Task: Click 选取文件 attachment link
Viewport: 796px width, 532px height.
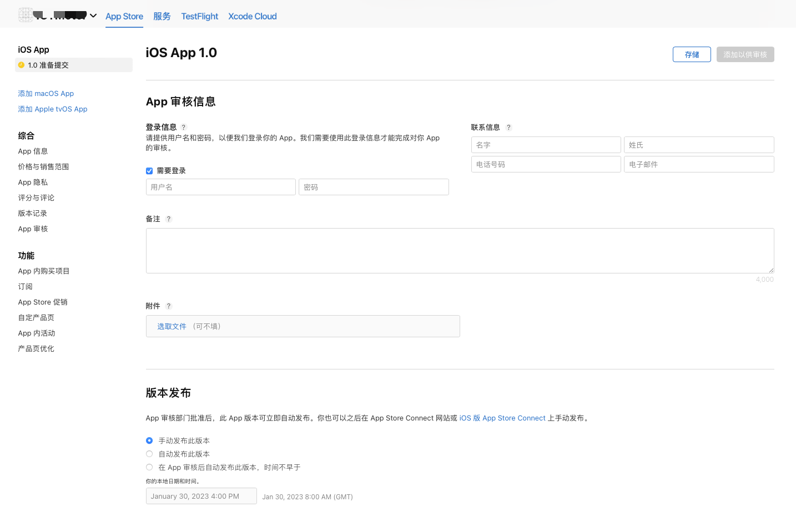Action: click(172, 326)
